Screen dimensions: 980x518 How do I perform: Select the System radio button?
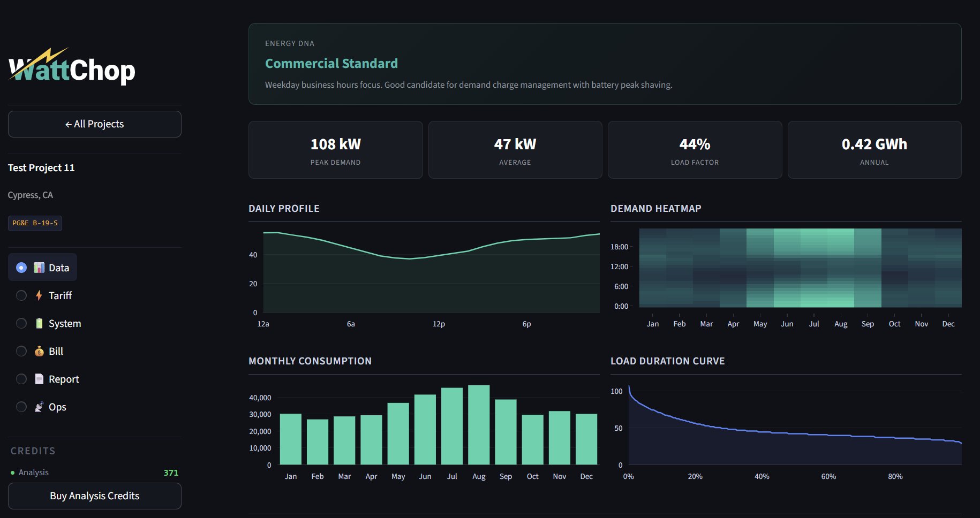tap(21, 323)
